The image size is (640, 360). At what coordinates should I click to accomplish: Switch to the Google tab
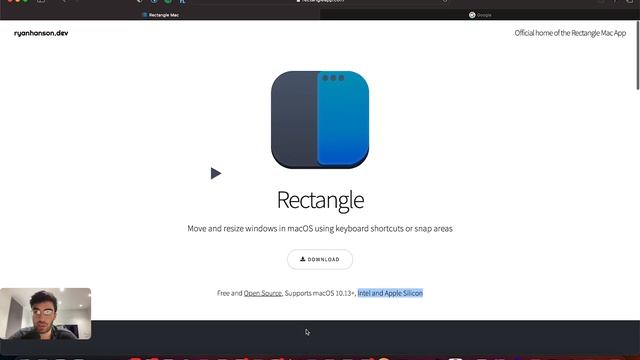coord(480,15)
